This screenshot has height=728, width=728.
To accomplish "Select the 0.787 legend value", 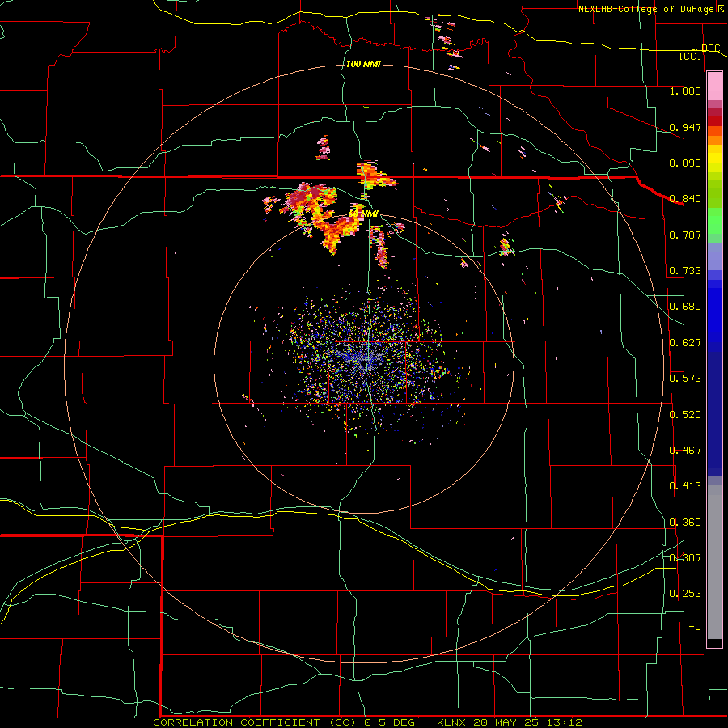I will tap(685, 235).
